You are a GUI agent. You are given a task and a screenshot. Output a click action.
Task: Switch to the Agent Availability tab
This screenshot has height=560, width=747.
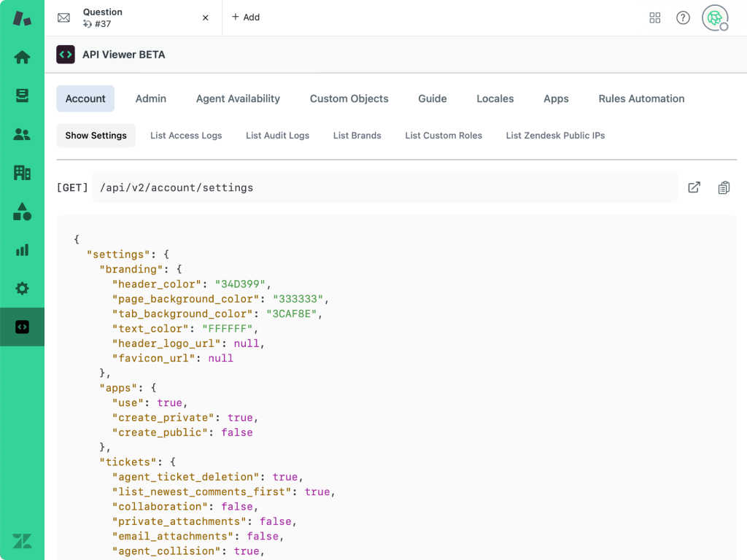click(238, 98)
